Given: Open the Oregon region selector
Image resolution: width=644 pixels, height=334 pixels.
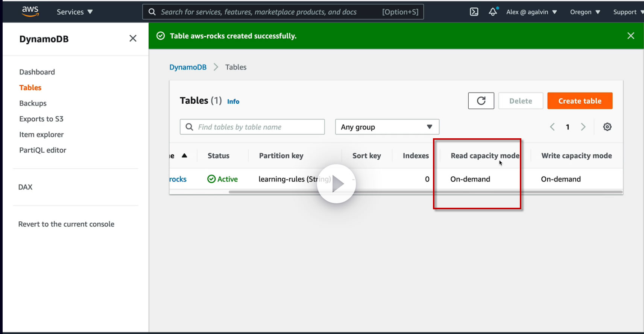Looking at the screenshot, I should (x=585, y=12).
